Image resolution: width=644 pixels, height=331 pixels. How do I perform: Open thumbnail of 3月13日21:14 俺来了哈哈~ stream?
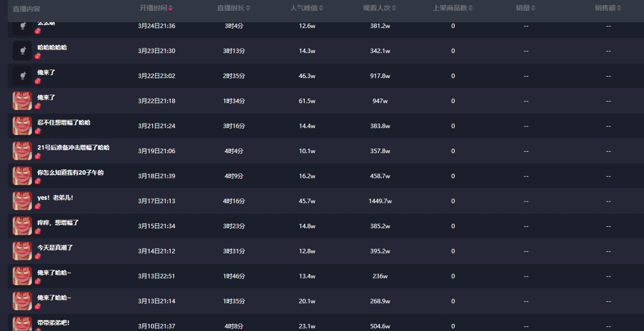click(22, 301)
